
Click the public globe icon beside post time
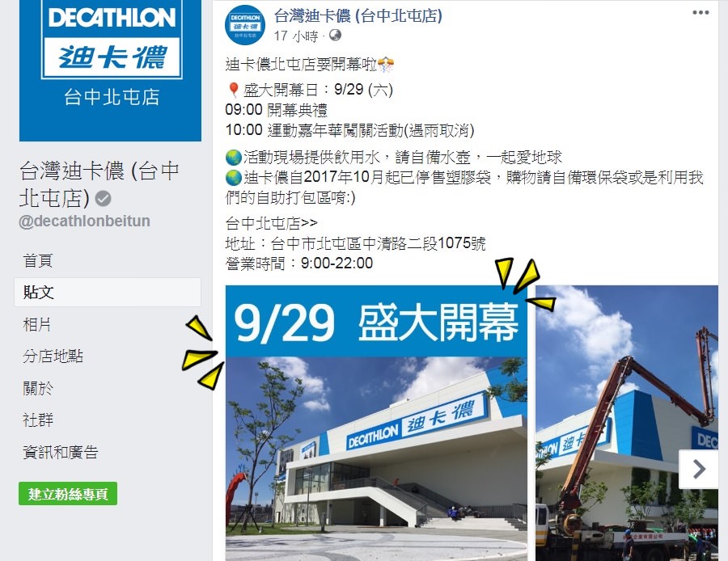335,36
